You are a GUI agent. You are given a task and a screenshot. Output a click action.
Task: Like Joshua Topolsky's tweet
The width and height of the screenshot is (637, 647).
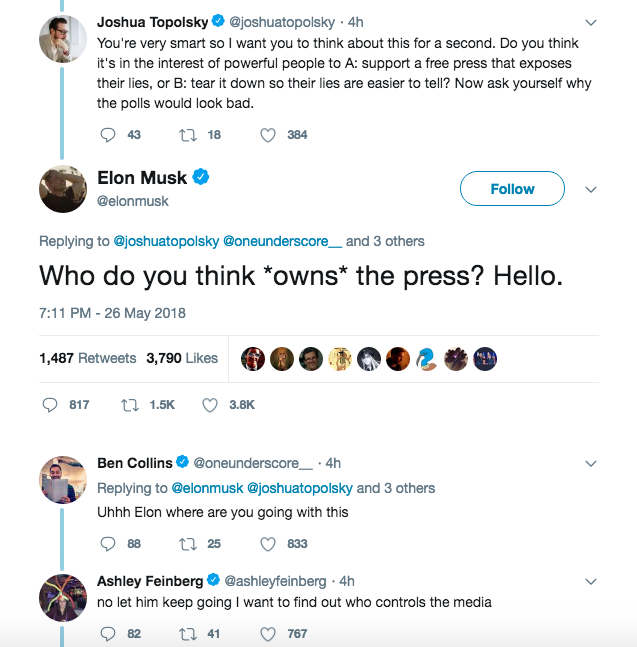pyautogui.click(x=267, y=135)
